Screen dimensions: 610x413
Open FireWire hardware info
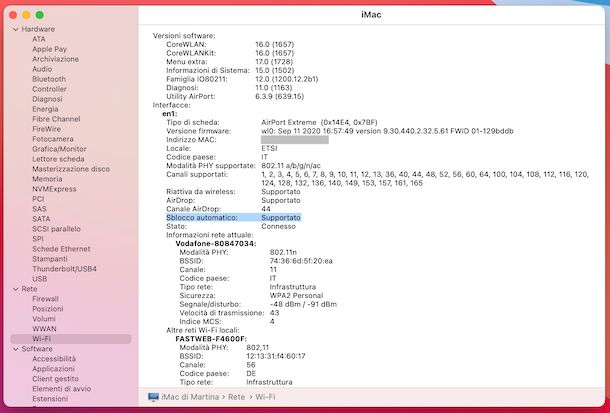pos(47,129)
